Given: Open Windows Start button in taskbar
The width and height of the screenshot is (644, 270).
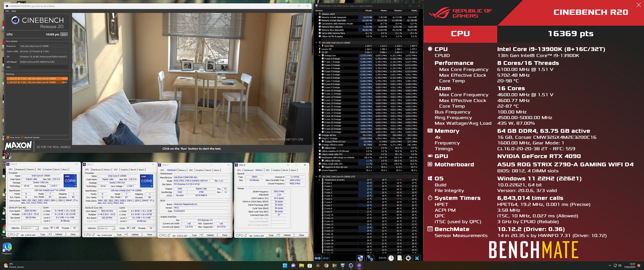Looking at the screenshot, I should coord(285,265).
